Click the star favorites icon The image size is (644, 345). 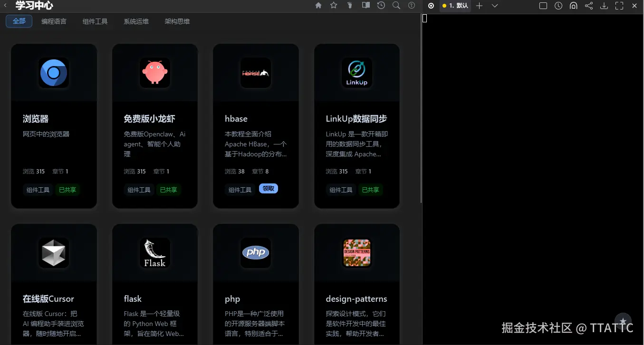(334, 6)
